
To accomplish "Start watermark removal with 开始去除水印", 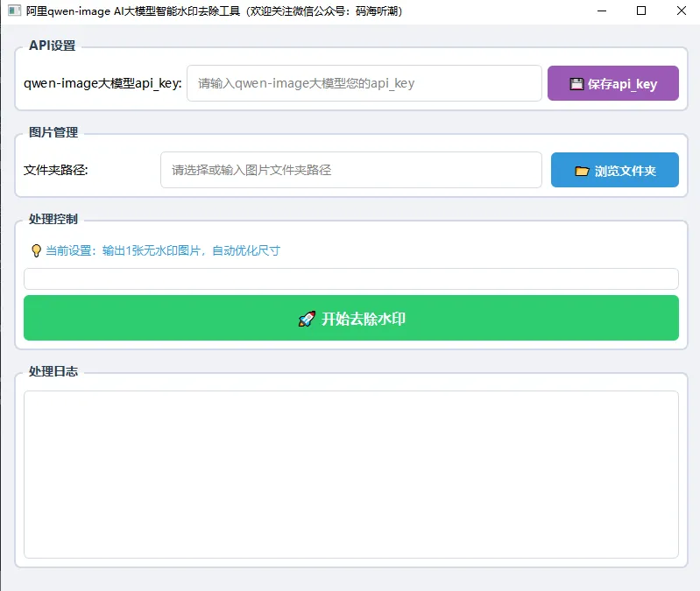I will tap(351, 318).
